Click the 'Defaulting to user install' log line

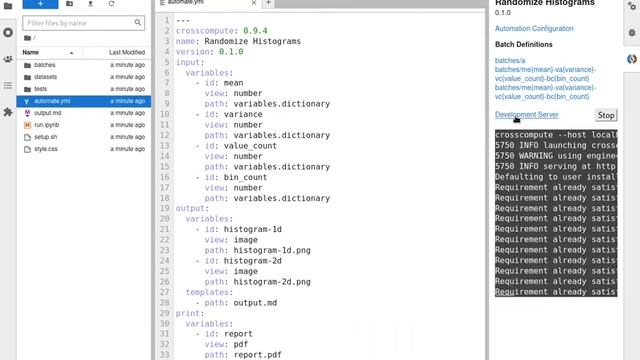click(x=556, y=177)
